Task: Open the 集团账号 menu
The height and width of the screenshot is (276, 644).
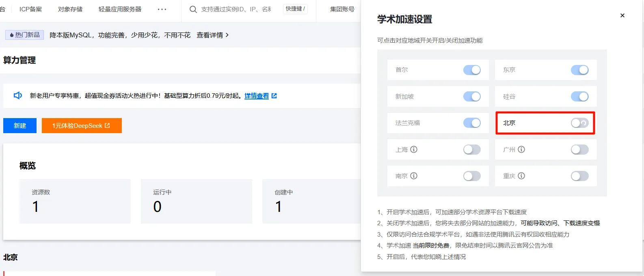Action: [x=342, y=9]
